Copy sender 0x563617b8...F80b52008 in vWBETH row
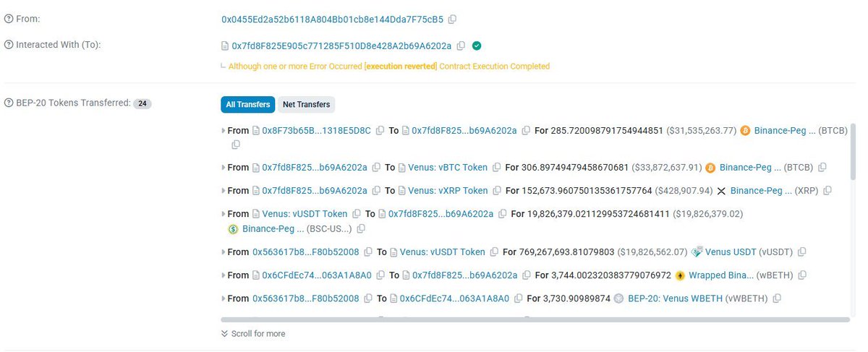868x352 pixels. point(369,299)
